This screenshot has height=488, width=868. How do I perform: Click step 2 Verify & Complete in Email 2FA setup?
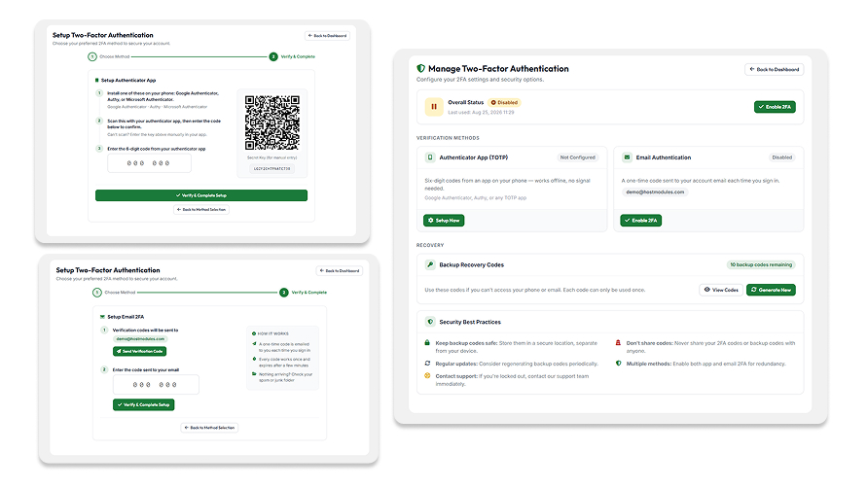coord(304,293)
